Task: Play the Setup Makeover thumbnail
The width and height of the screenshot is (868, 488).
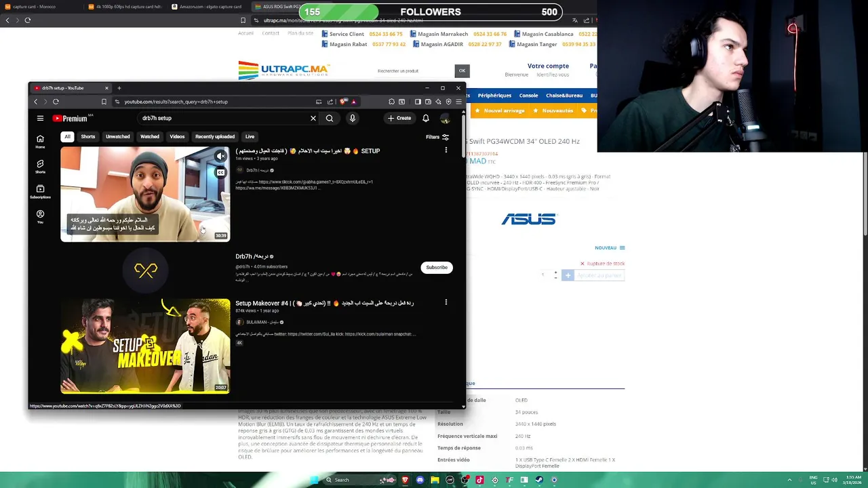Action: (x=145, y=346)
